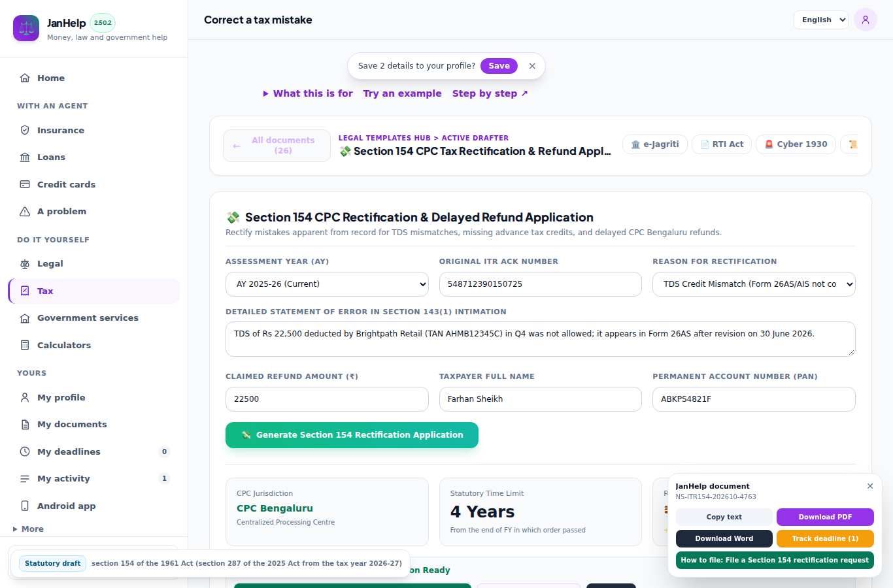Open the e-Jagriti quick link chip

tap(655, 144)
